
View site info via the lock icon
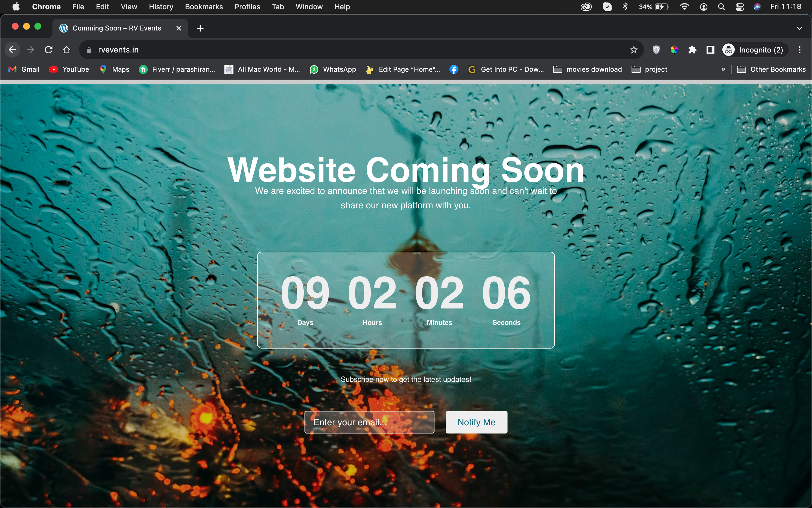coord(89,50)
